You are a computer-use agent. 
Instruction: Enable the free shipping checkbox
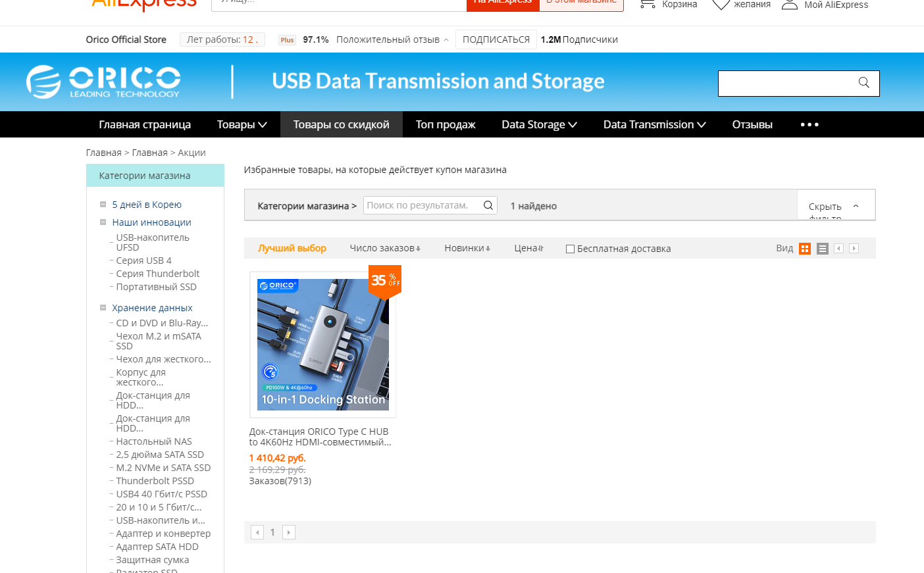click(571, 249)
